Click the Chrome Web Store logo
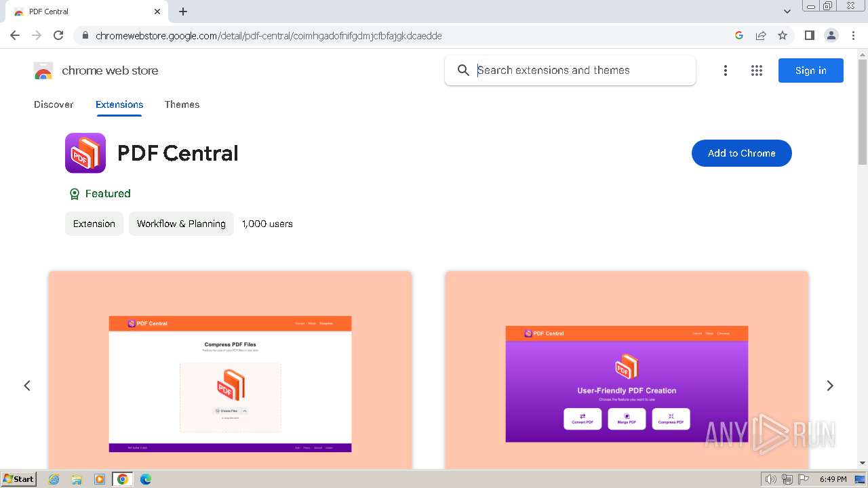The height and width of the screenshot is (488, 868). click(43, 70)
